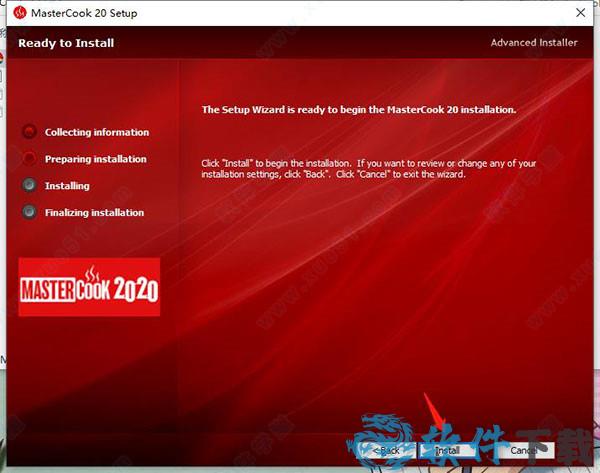Click the MasterCook 20 Setup title text
Viewport: 600px width, 473px height.
(85, 13)
